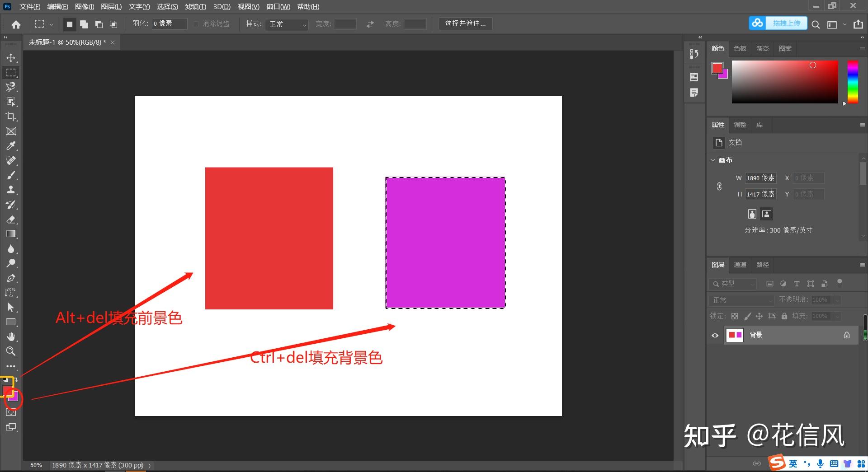Switch to the 调整 Adjustments tab
Screen dimensions: 868x472
tap(740, 125)
